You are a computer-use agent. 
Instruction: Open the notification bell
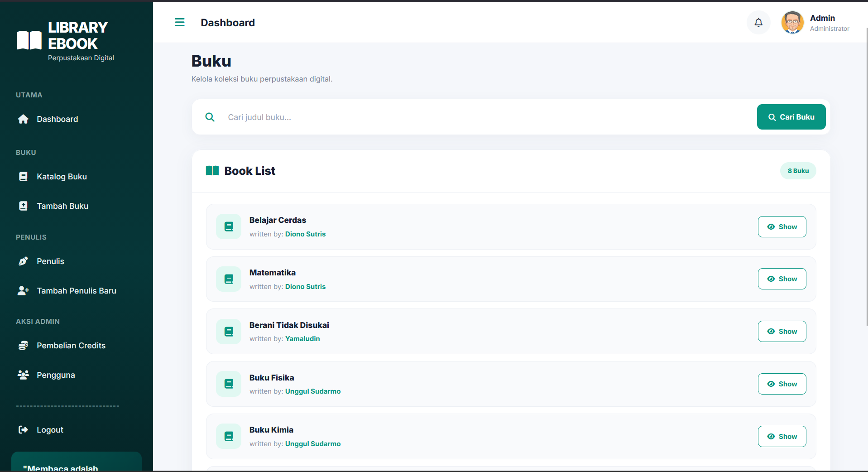[x=758, y=22]
